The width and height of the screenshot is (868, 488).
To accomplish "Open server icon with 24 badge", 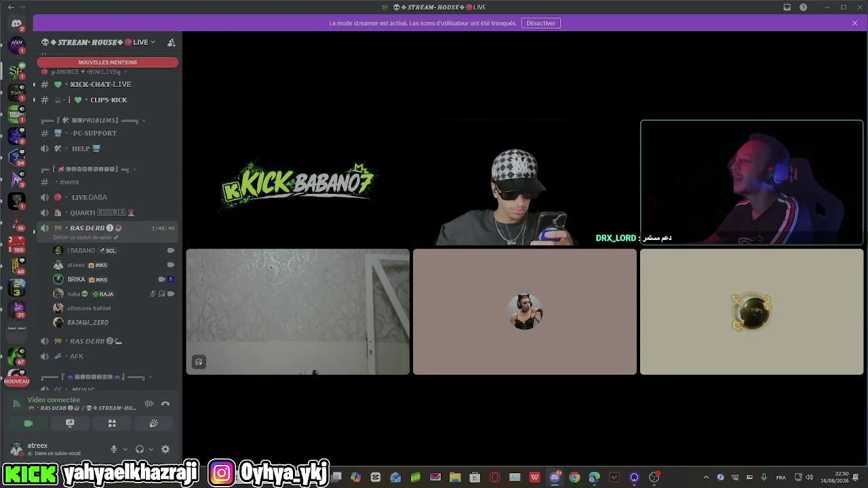I will pyautogui.click(x=17, y=157).
